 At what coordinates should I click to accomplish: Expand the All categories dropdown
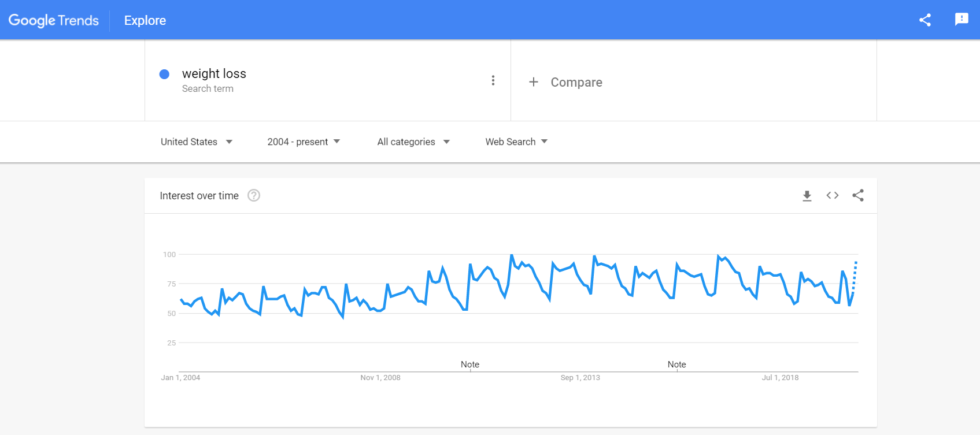pos(413,142)
